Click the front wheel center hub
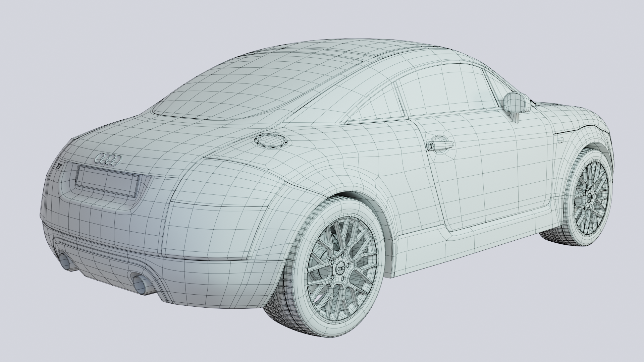Image resolution: width=644 pixels, height=362 pixels. click(x=589, y=198)
